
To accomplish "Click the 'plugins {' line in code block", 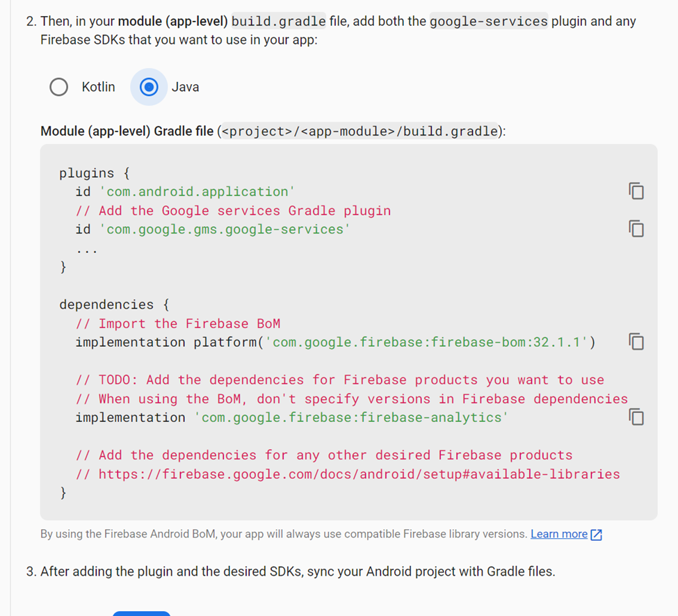I will pyautogui.click(x=95, y=173).
